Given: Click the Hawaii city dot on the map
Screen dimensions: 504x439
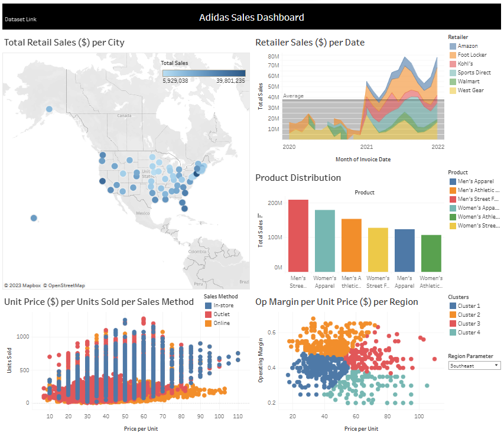Looking at the screenshot, I should point(34,218).
